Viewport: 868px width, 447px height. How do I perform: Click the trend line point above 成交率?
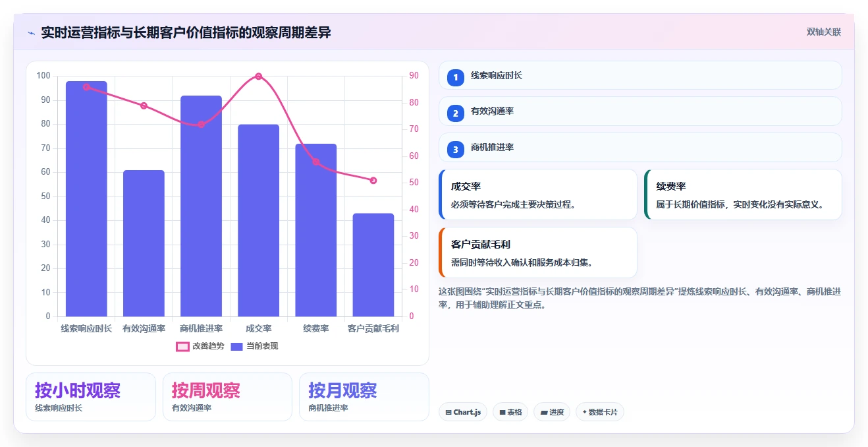[x=258, y=76]
